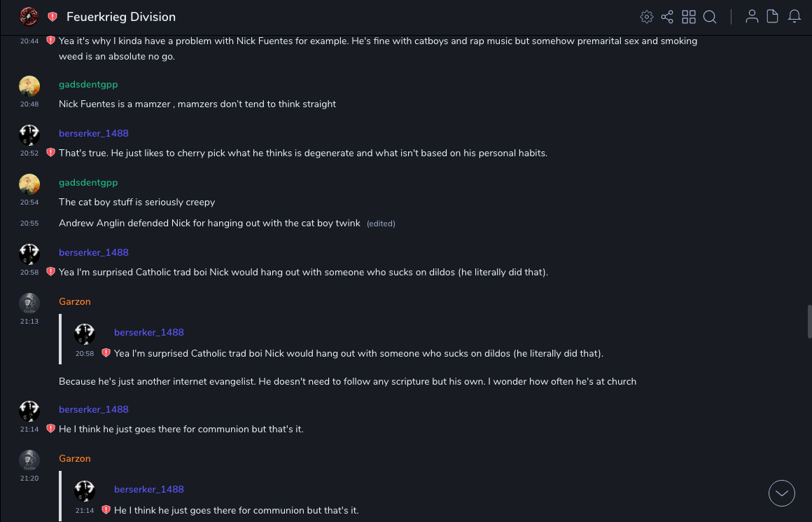Click Garzon username at 21:13
This screenshot has height=522, width=812.
75,302
